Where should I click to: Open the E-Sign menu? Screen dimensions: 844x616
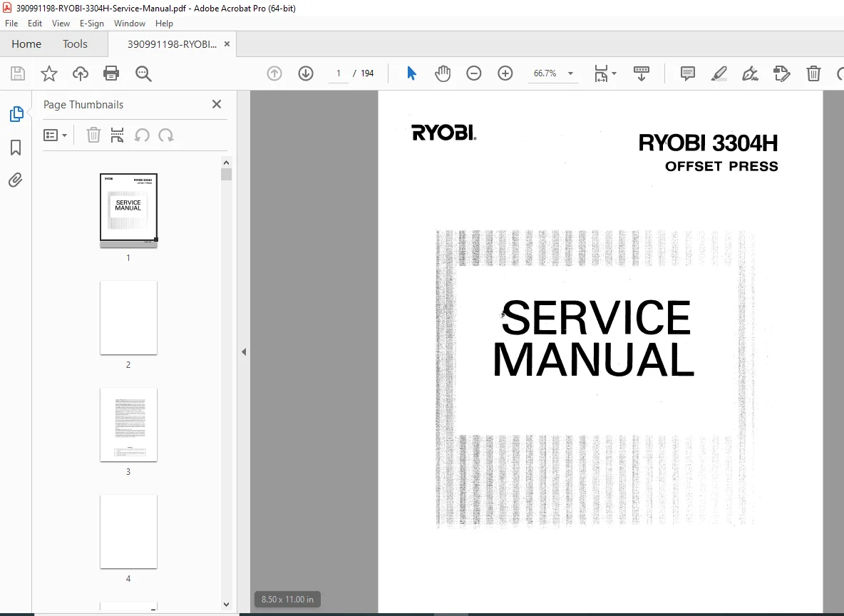click(x=91, y=23)
